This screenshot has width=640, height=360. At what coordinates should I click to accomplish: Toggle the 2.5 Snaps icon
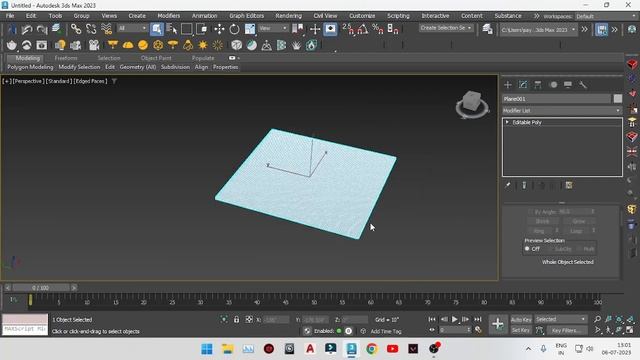point(348,29)
